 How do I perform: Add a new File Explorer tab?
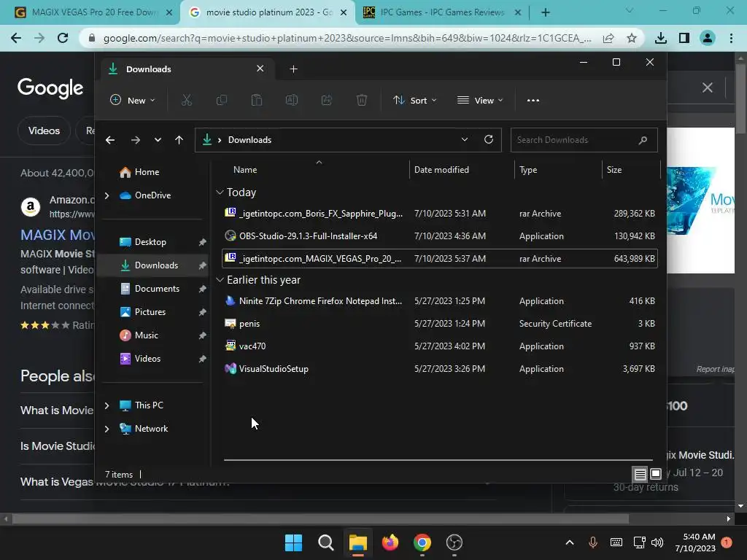tap(293, 69)
